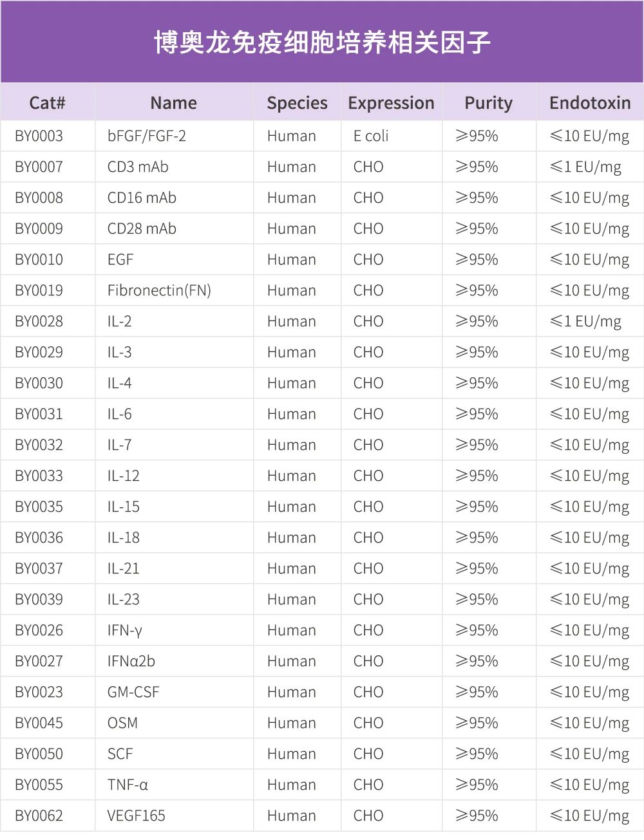Screen dimensions: 644x840
Task: Click the IL-15 product name
Action: [123, 507]
